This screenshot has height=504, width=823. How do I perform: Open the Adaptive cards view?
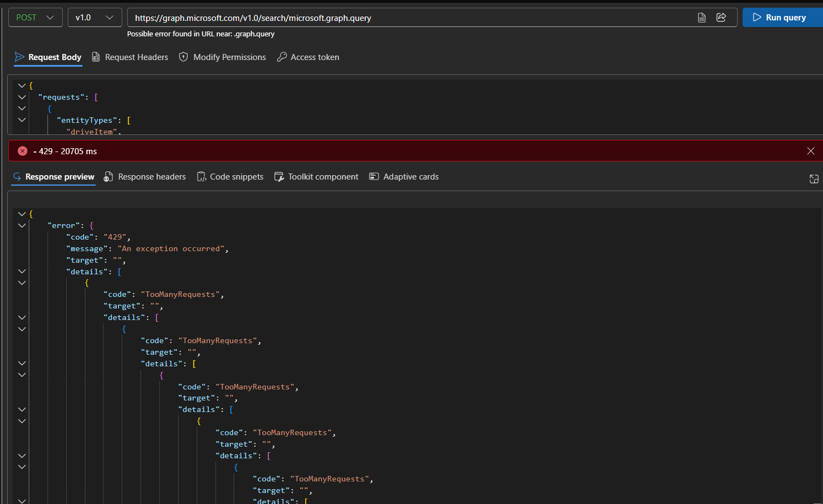(x=374, y=176)
